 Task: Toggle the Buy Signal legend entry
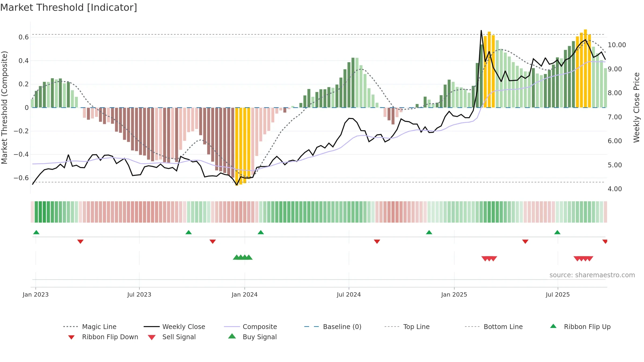252,337
